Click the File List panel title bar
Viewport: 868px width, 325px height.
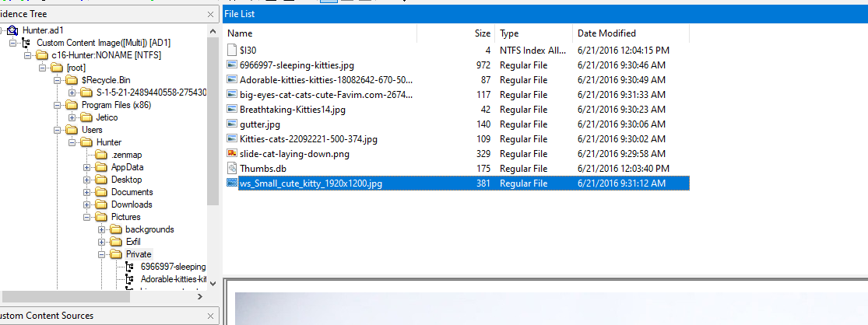point(545,14)
